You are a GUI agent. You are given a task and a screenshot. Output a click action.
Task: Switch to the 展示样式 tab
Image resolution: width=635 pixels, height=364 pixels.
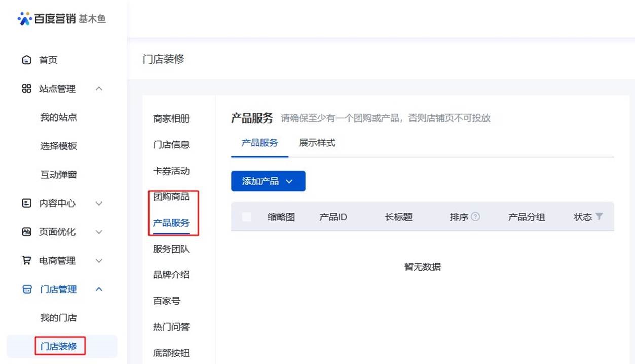pyautogui.click(x=317, y=143)
